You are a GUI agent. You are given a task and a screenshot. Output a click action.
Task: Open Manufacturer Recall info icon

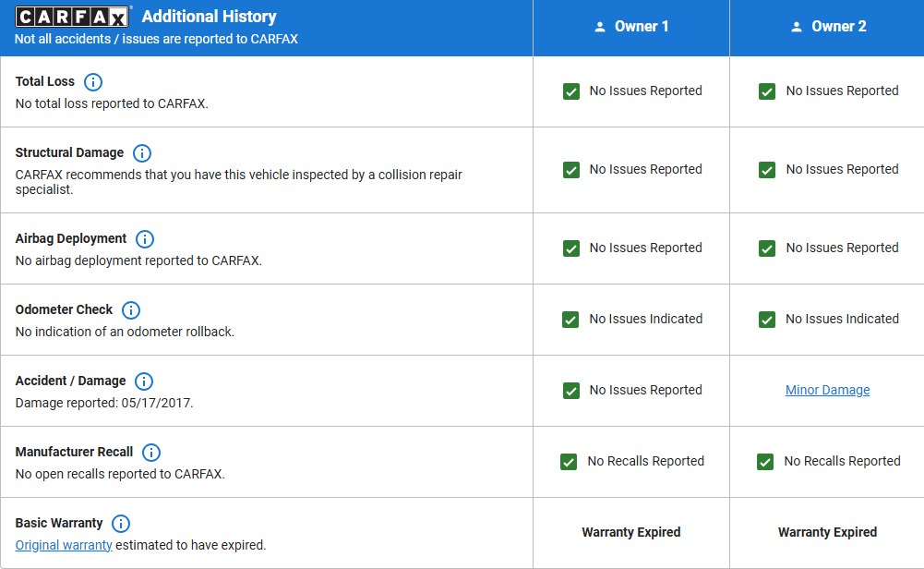coord(151,453)
